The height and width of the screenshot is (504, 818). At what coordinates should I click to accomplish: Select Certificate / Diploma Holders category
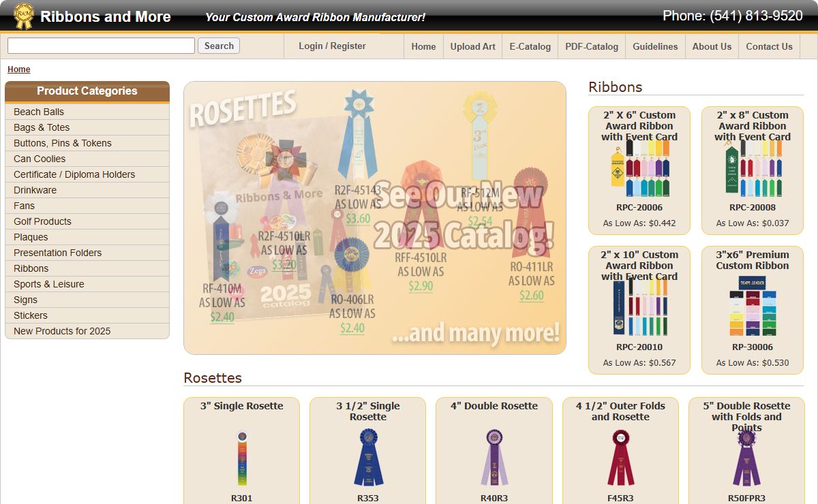click(87, 174)
